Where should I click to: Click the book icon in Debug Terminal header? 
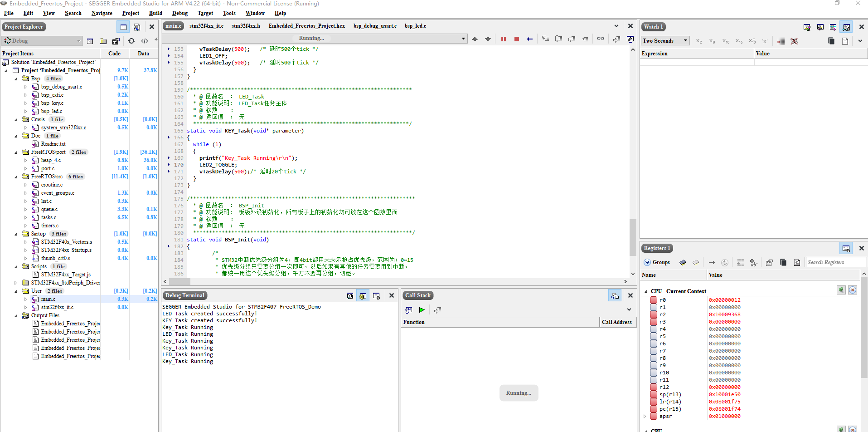(x=349, y=296)
